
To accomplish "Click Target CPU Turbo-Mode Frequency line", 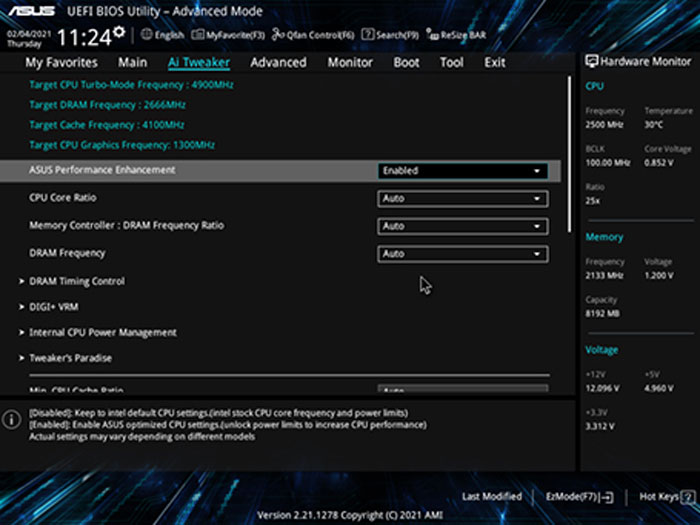I will 131,85.
